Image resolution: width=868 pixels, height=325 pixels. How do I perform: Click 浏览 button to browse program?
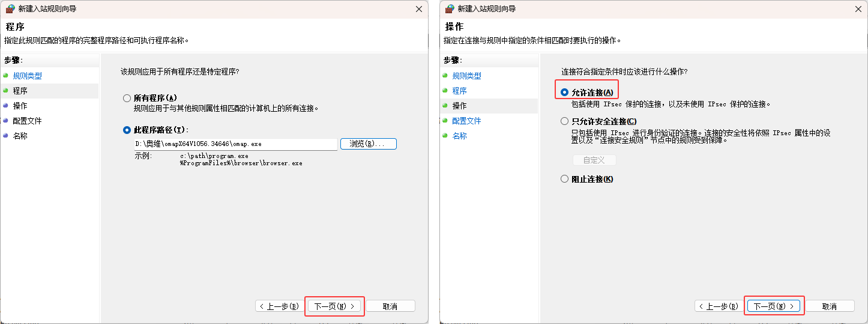(369, 144)
